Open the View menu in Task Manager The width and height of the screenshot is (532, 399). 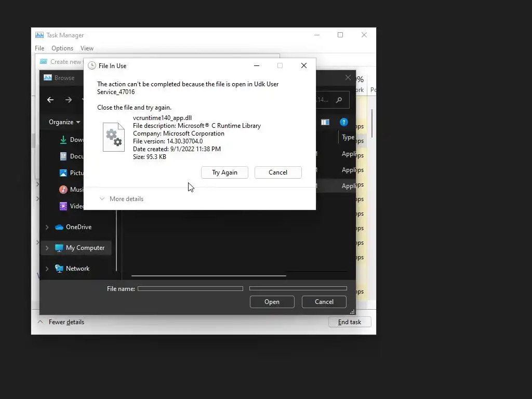[87, 48]
